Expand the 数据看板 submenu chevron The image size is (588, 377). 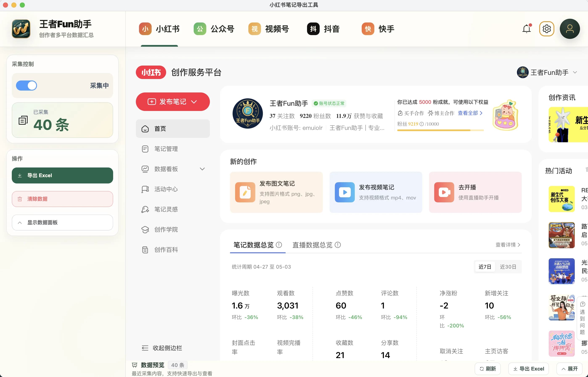pyautogui.click(x=202, y=169)
